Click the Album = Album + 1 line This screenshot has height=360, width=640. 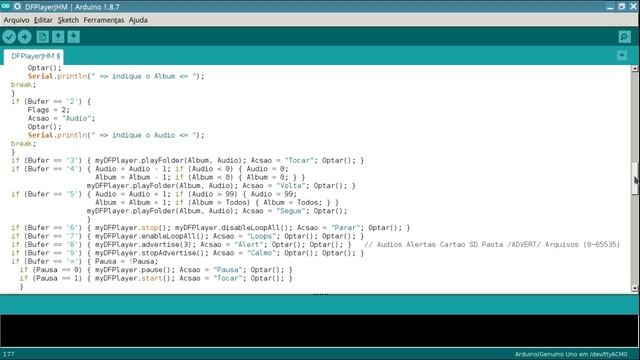(217, 202)
